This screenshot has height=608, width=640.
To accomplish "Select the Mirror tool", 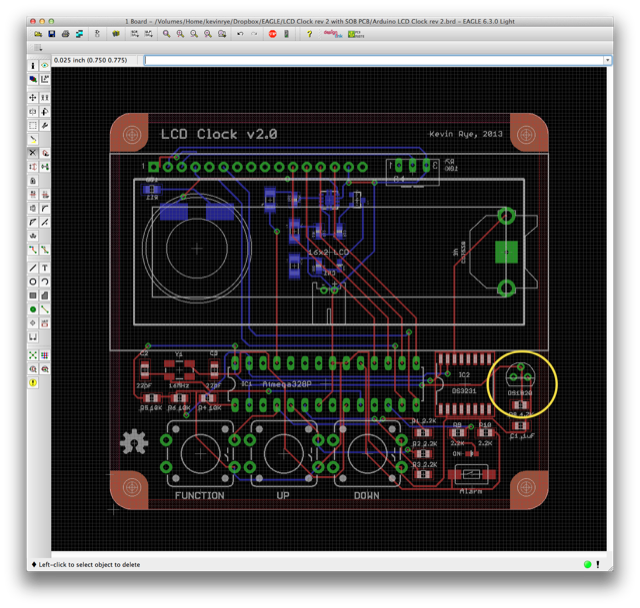I will tap(33, 111).
